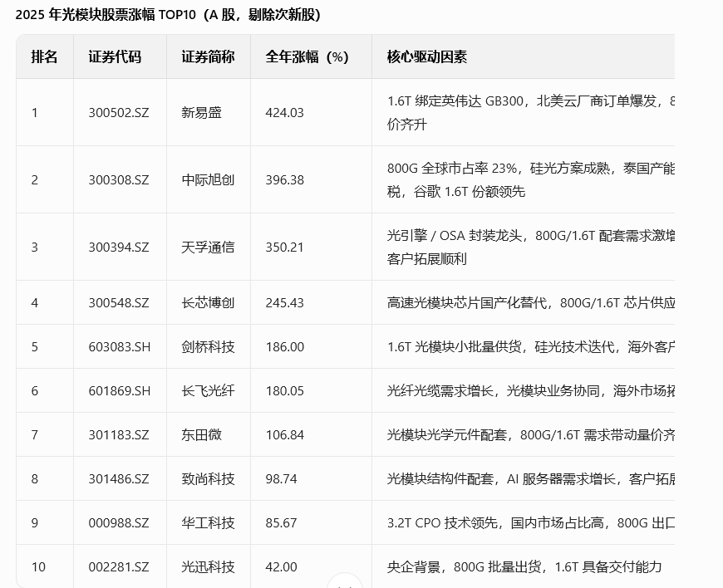Click stock name 致尚科技
Viewport: 723px width, 588px height.
click(208, 478)
